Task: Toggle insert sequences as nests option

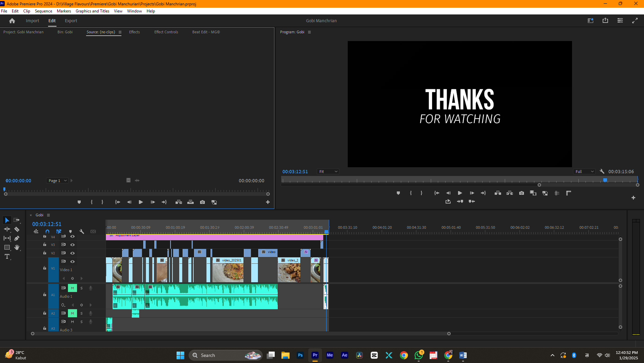Action: tap(36, 231)
